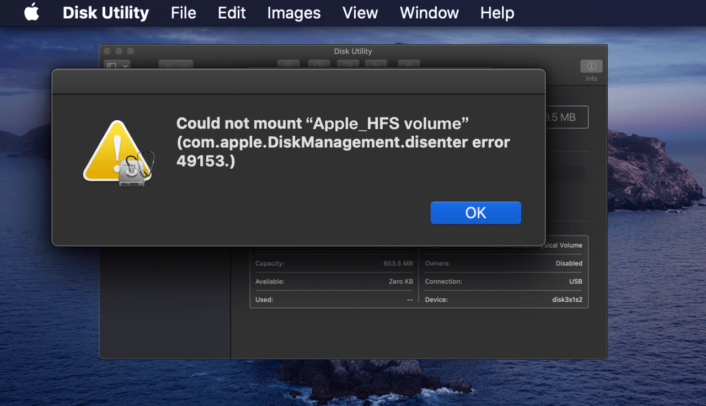Click the 'Used:' label

[264, 299]
